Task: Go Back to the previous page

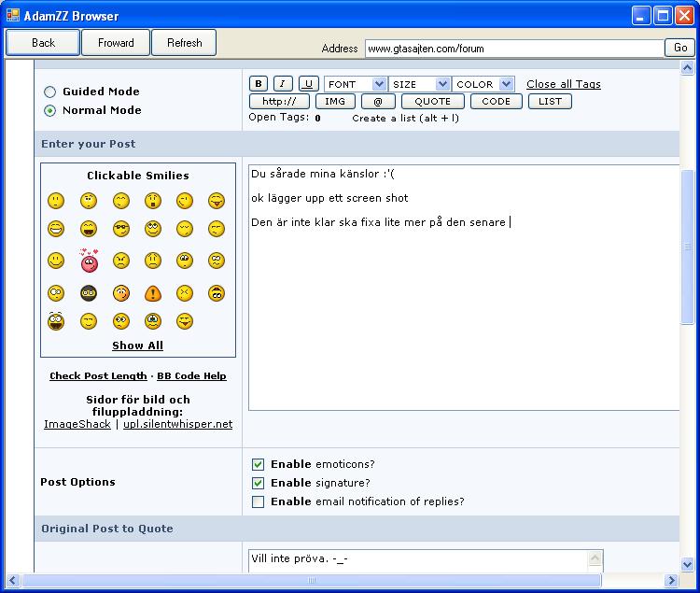Action: click(43, 43)
